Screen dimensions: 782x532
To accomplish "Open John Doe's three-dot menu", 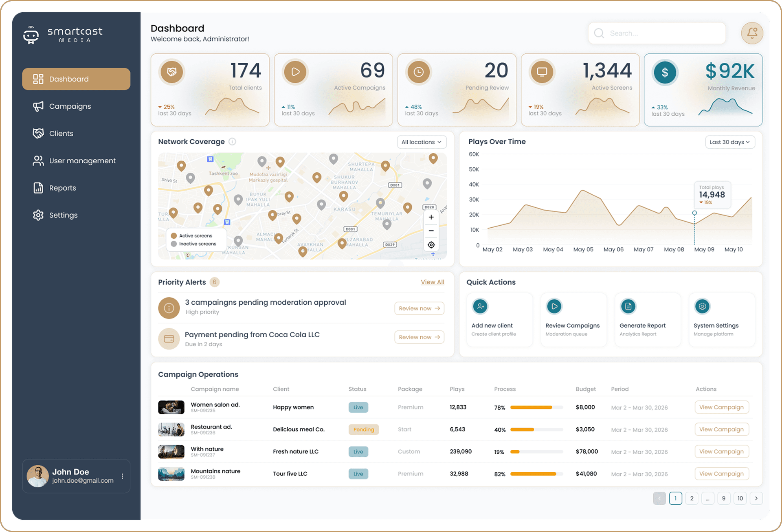I will pyautogui.click(x=122, y=476).
